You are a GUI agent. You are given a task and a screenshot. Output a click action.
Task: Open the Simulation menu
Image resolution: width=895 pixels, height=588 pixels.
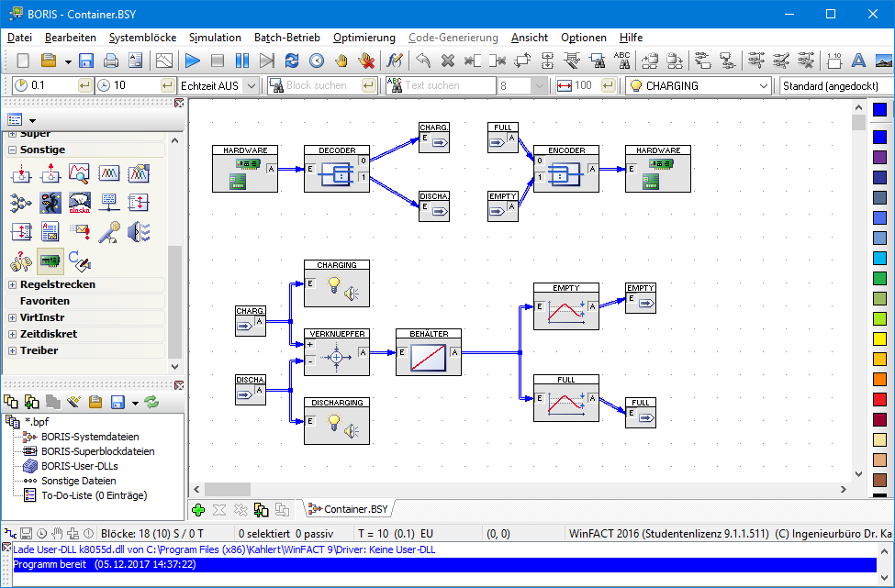coord(215,38)
